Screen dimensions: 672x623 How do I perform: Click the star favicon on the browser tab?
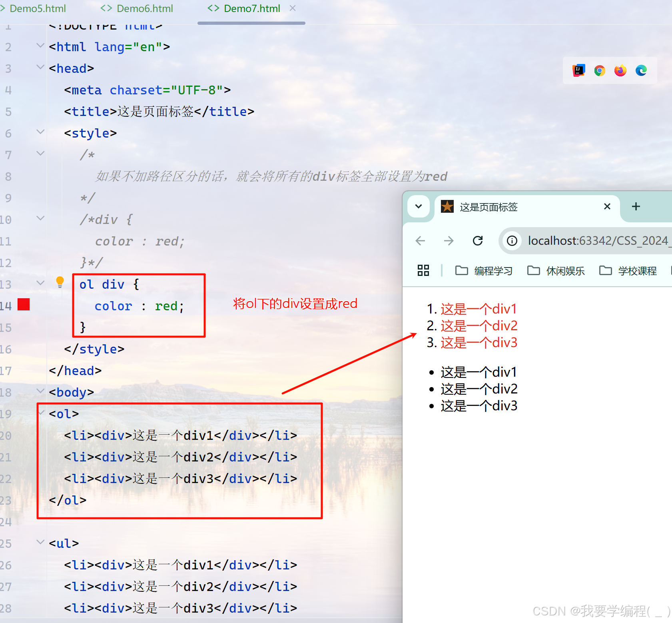[447, 206]
